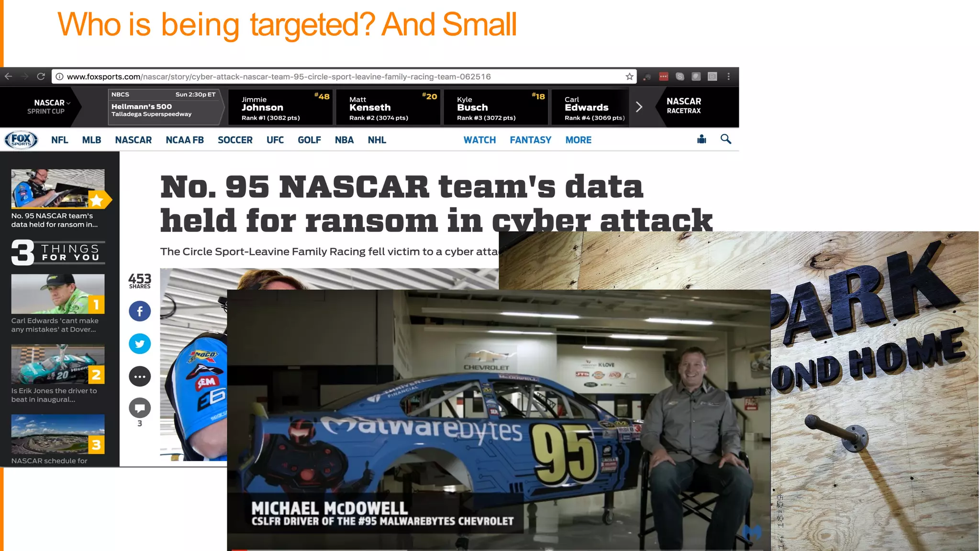Bookmark page with the star icon
Image resolution: width=980 pixels, height=551 pixels.
pyautogui.click(x=629, y=77)
